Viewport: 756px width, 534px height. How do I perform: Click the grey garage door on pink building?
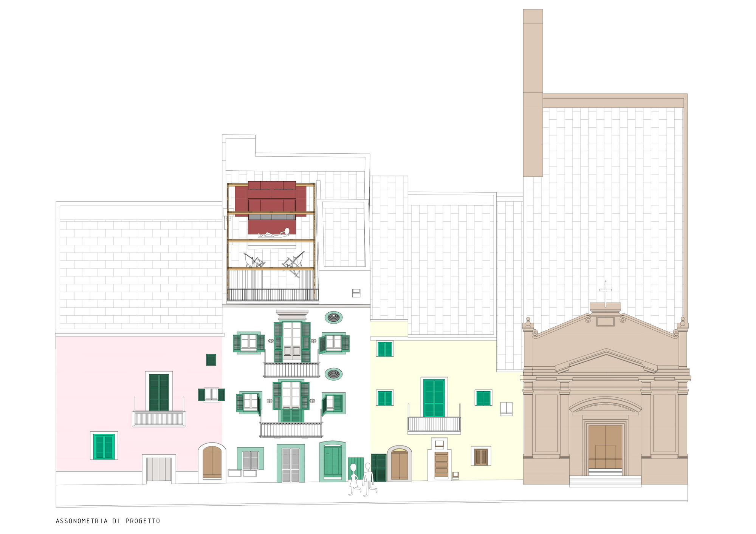(x=159, y=469)
